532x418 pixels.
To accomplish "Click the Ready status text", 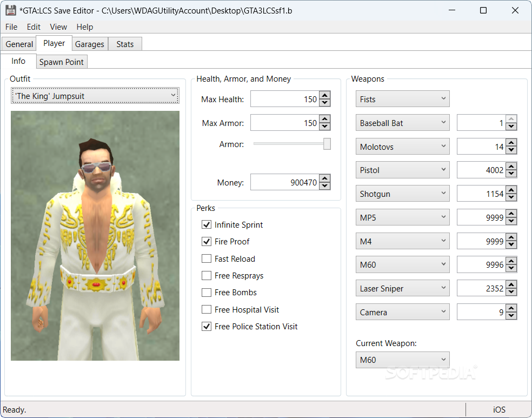I will [x=14, y=409].
